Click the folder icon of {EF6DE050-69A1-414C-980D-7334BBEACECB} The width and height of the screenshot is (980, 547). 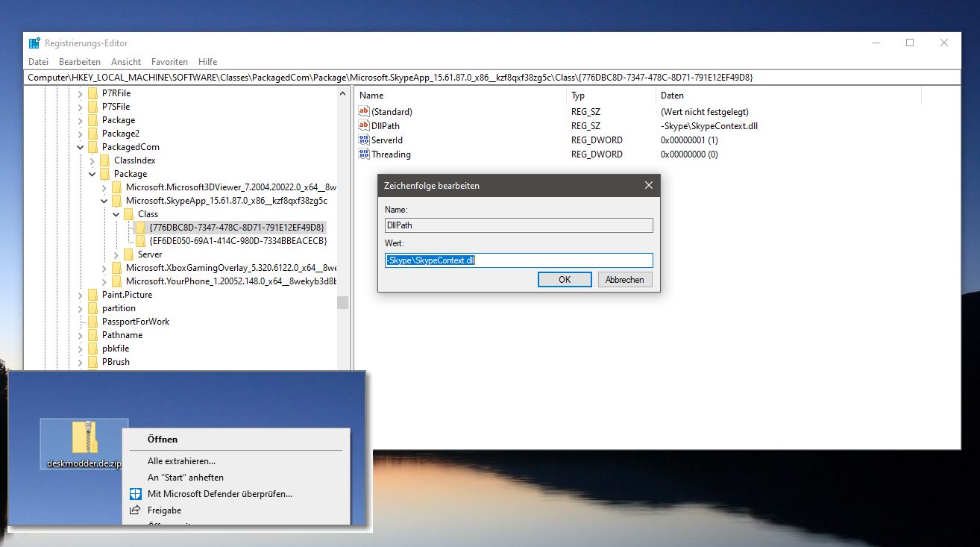140,241
